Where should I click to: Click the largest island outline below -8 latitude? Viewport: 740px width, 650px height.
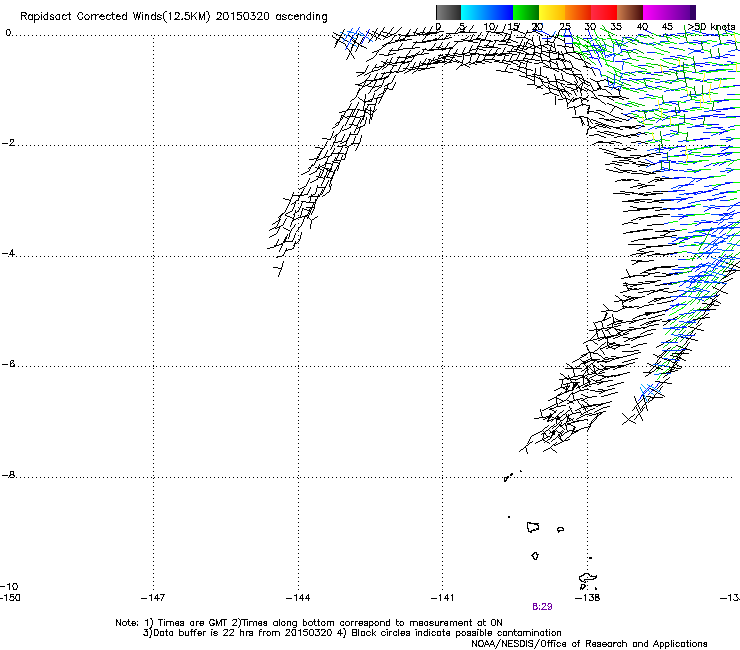pos(533,527)
